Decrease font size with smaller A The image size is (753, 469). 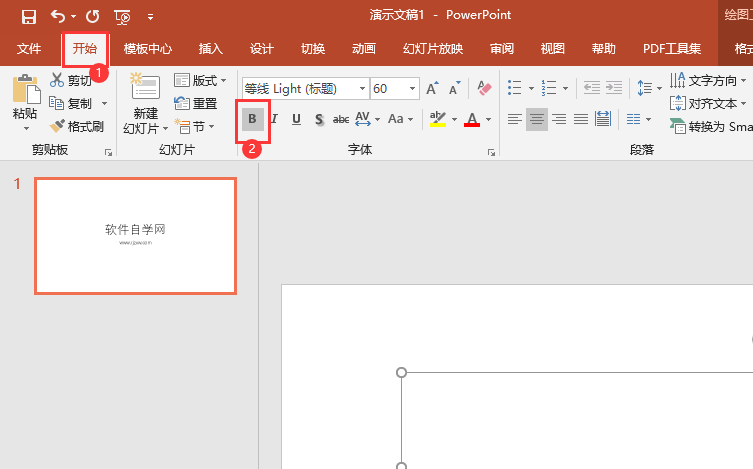tap(454, 88)
